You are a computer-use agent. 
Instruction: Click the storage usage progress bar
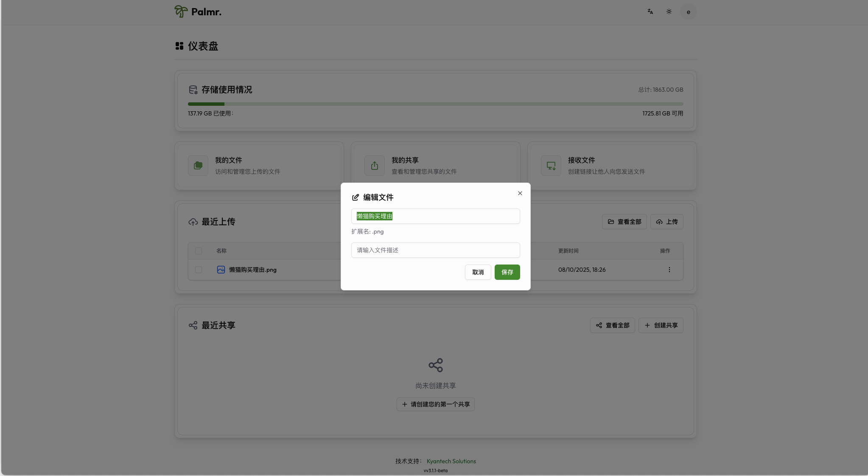(x=436, y=104)
